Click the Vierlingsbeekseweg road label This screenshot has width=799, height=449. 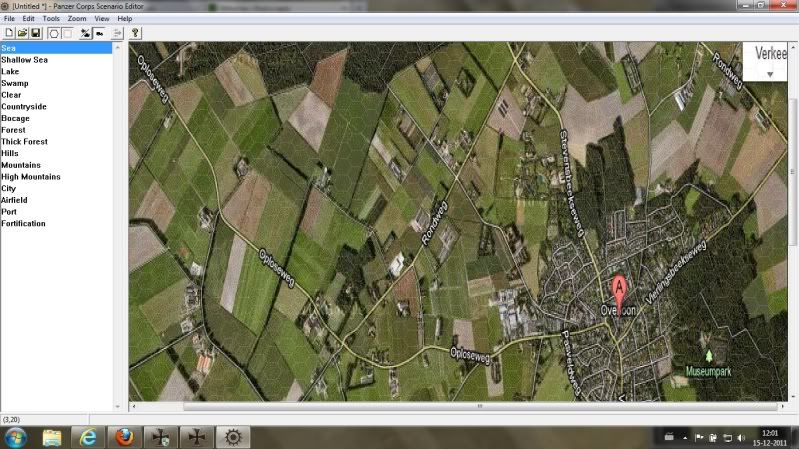click(x=676, y=272)
